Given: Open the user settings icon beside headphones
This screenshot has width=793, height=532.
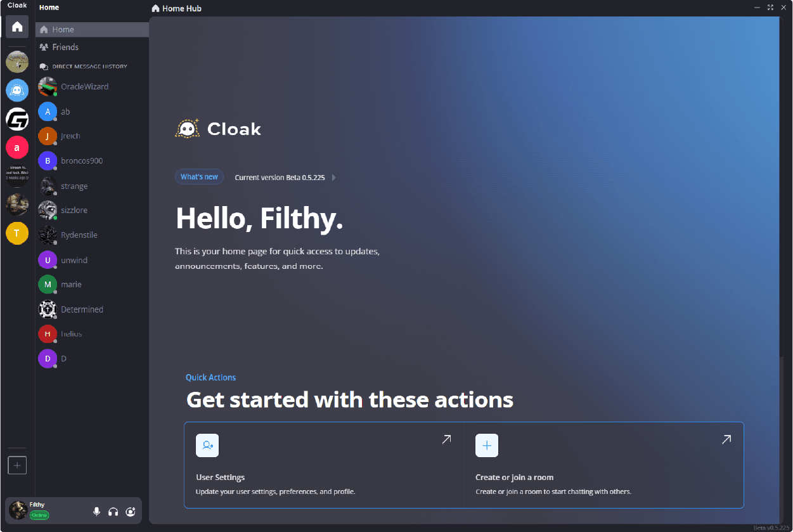Looking at the screenshot, I should tap(131, 512).
